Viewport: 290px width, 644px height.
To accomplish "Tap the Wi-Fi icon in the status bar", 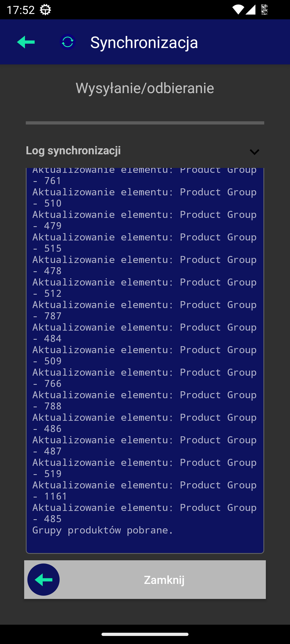I will 238,10.
